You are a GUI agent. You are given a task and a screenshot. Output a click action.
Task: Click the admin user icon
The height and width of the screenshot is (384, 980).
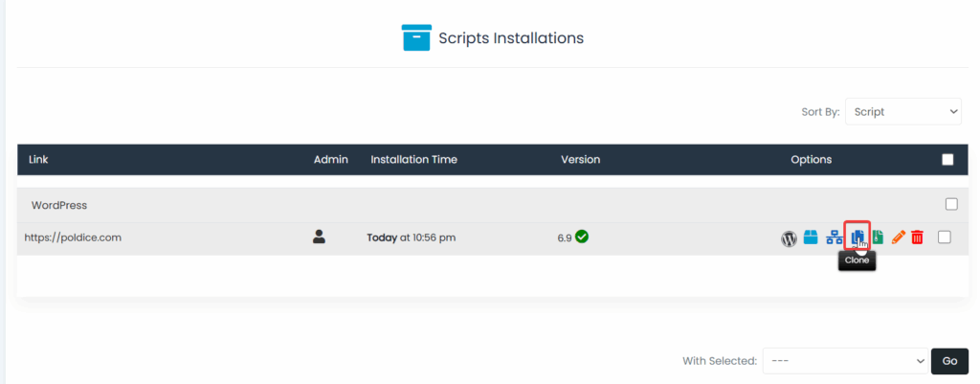(320, 237)
